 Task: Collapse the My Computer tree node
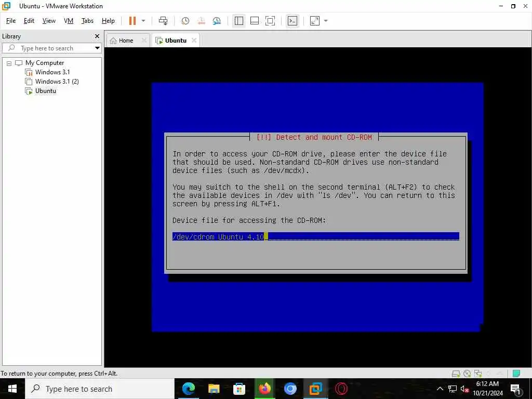click(x=9, y=63)
